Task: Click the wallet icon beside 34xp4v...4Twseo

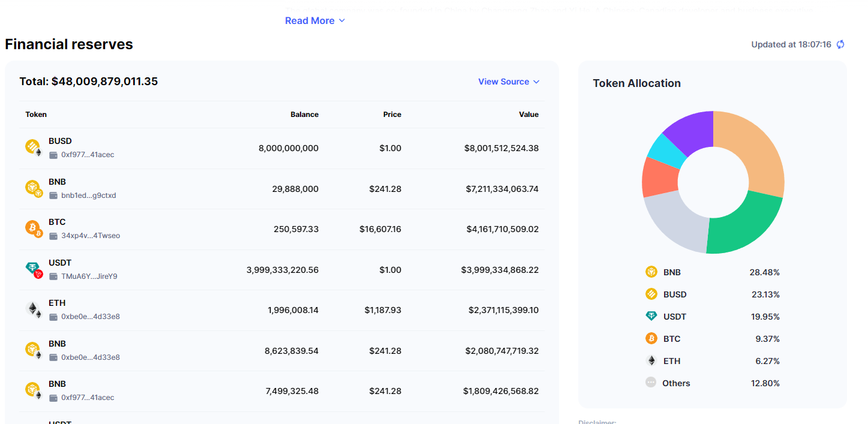Action: click(x=53, y=236)
